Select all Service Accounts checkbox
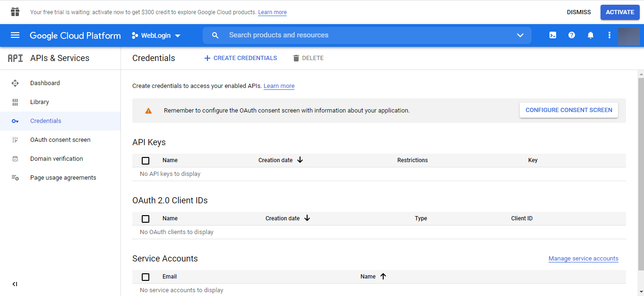Viewport: 644px width, 296px height. tap(146, 277)
